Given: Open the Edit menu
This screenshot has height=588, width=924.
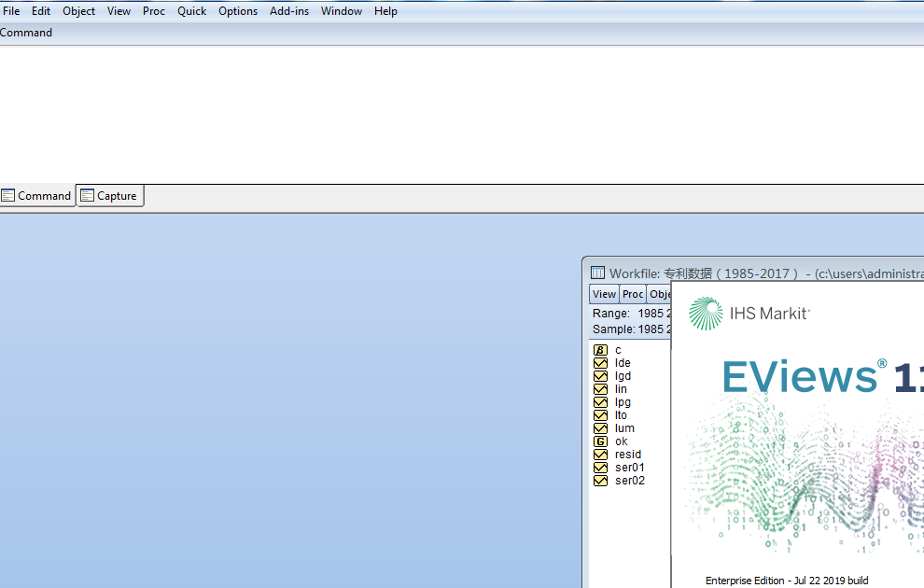Looking at the screenshot, I should pyautogui.click(x=41, y=11).
